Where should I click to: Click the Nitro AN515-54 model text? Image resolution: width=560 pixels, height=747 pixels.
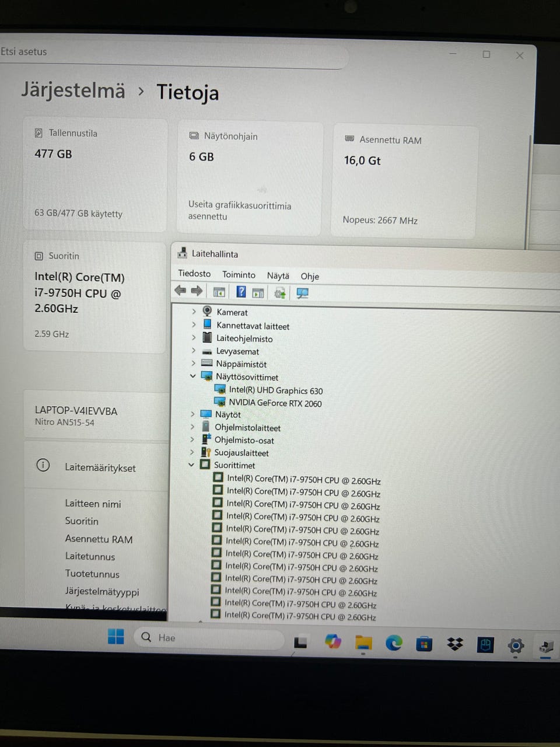pyautogui.click(x=64, y=422)
